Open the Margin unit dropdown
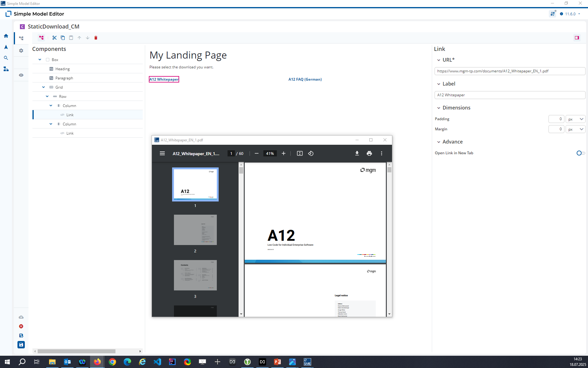Screen dimensions: 588x368 coord(575,129)
